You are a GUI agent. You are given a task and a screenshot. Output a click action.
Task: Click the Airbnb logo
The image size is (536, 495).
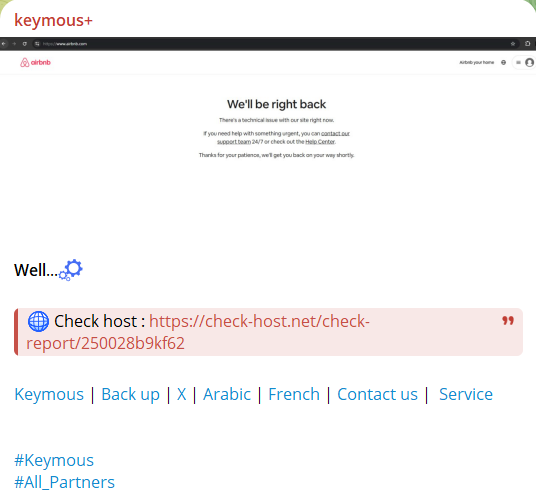pyautogui.click(x=35, y=63)
